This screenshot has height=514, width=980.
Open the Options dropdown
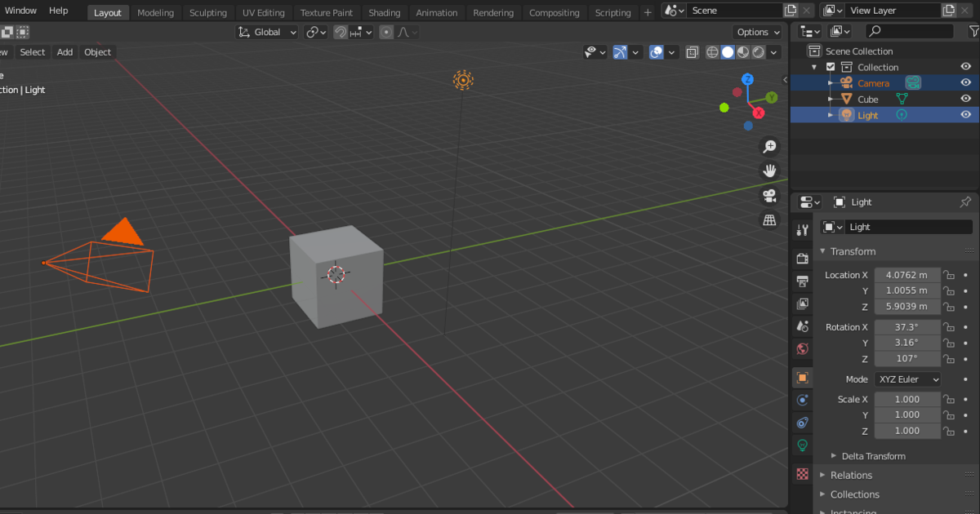click(758, 32)
